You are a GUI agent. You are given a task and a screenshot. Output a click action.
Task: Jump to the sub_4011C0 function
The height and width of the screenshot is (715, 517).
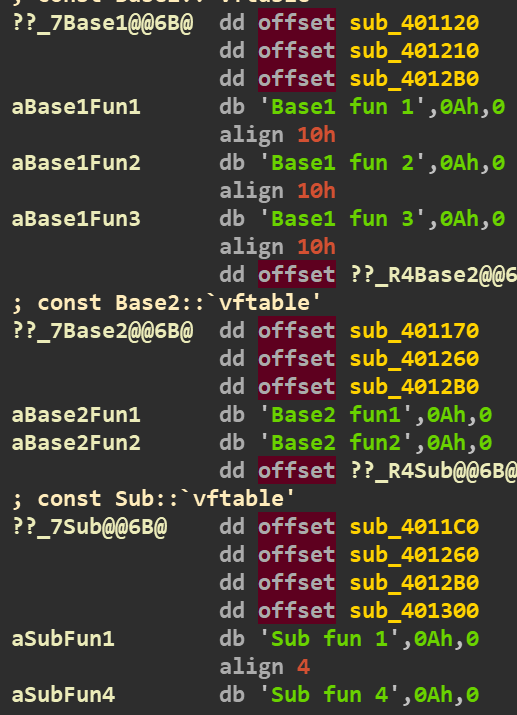(414, 527)
